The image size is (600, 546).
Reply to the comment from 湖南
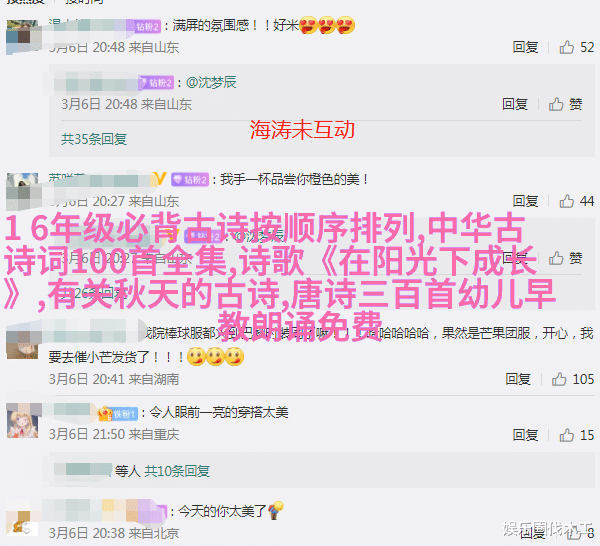tap(518, 379)
